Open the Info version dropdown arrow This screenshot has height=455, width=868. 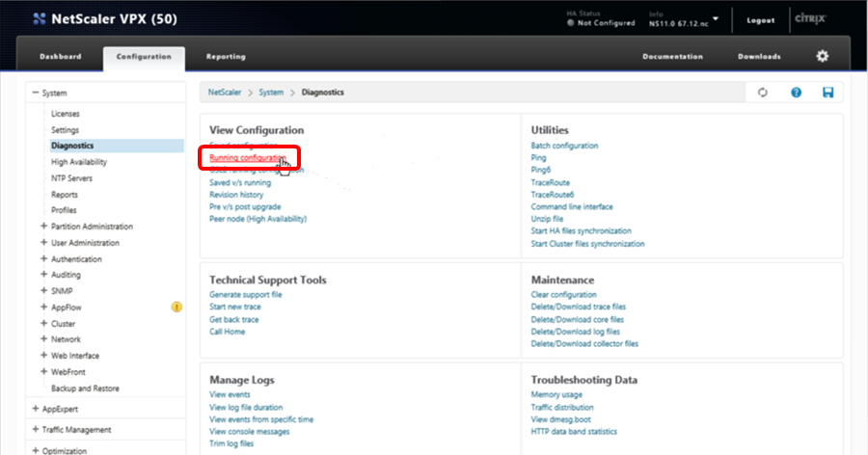click(716, 19)
